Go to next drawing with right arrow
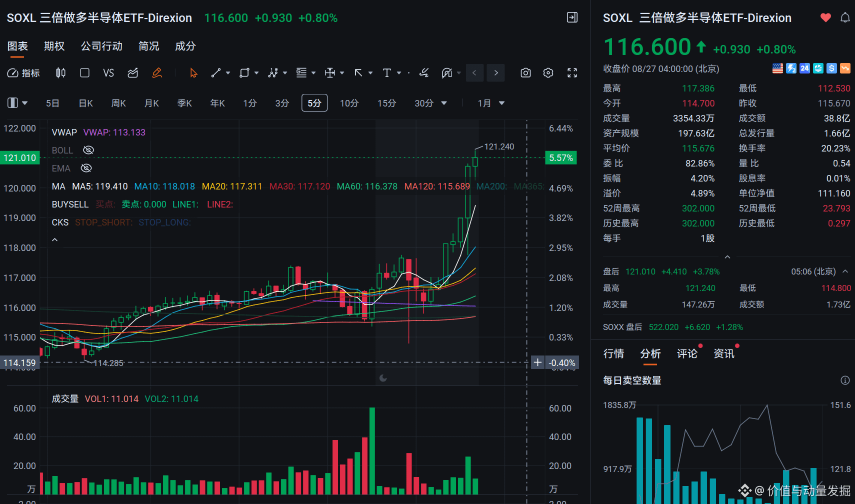The width and height of the screenshot is (855, 504). coord(496,73)
